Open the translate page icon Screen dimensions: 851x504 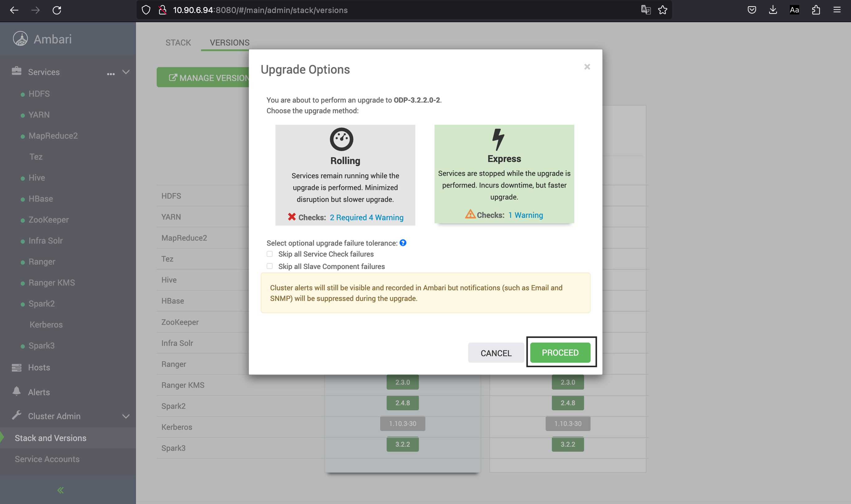pyautogui.click(x=646, y=10)
